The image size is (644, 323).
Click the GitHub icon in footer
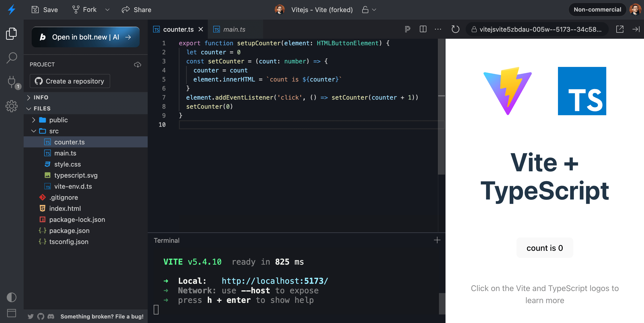click(41, 316)
